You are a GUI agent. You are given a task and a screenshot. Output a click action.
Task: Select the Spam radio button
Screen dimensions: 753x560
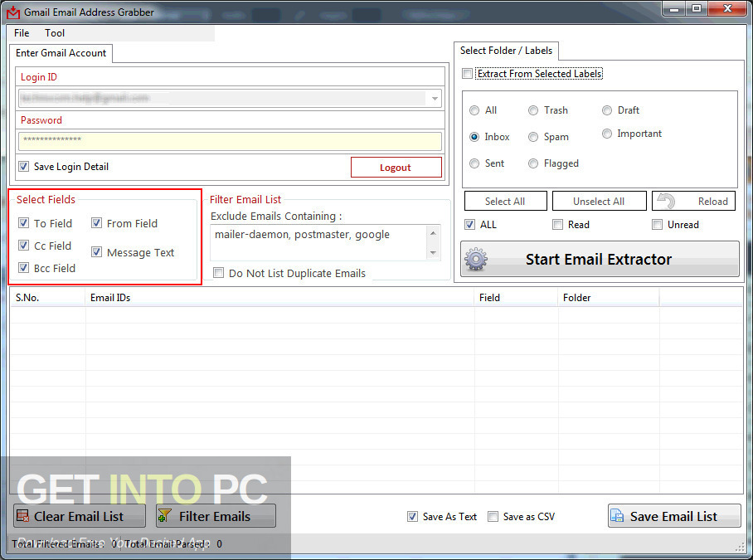tap(533, 137)
